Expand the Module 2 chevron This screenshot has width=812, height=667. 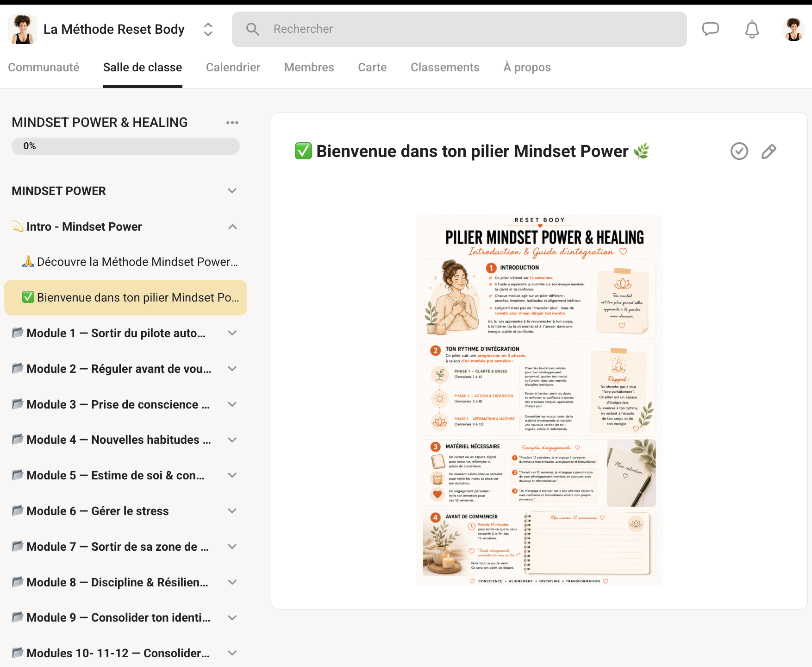click(232, 369)
